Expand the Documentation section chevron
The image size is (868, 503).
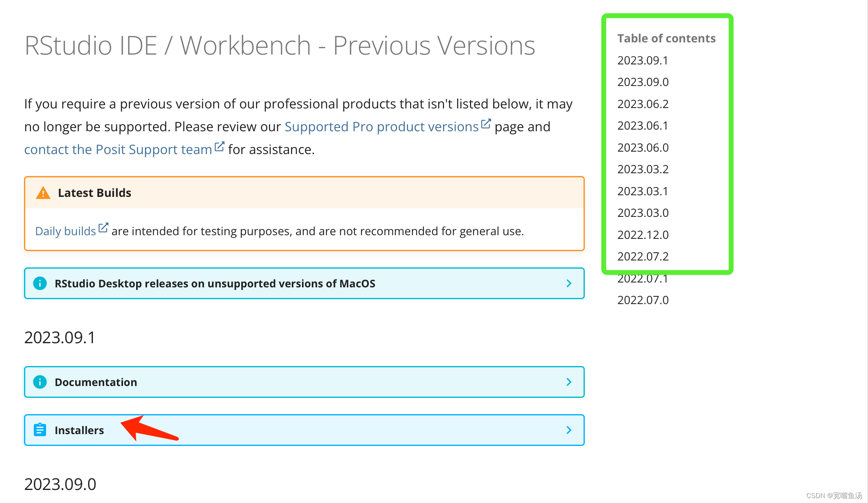tap(569, 382)
